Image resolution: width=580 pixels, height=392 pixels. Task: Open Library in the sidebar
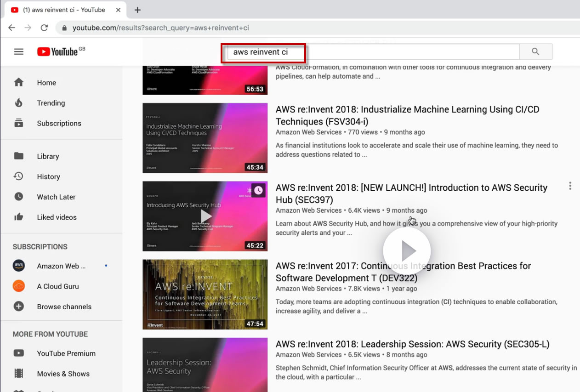pos(61,156)
